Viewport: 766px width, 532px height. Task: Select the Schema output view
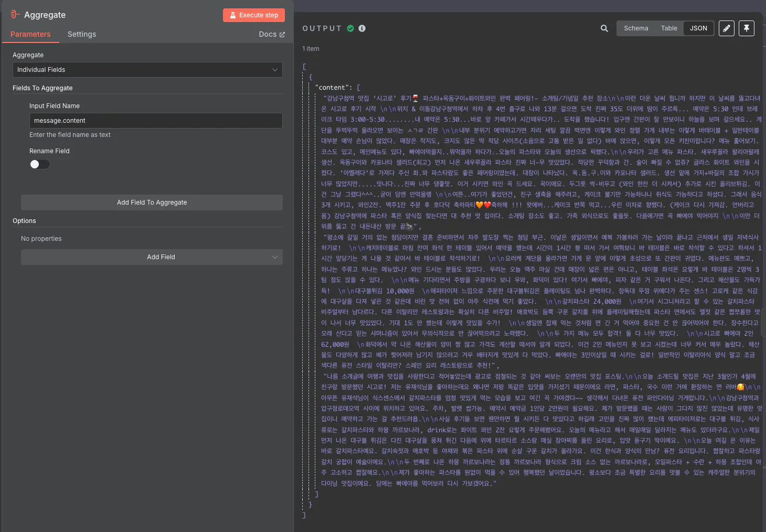point(636,28)
